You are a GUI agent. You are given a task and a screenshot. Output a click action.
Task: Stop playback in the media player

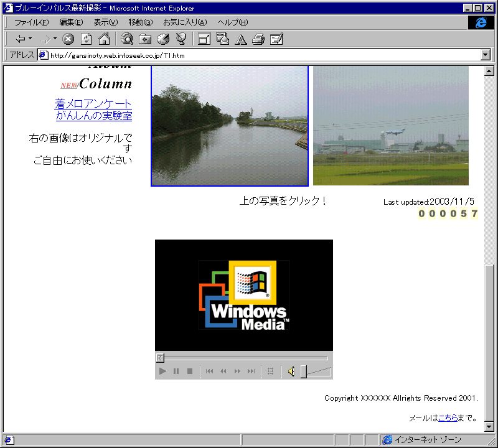[190, 371]
